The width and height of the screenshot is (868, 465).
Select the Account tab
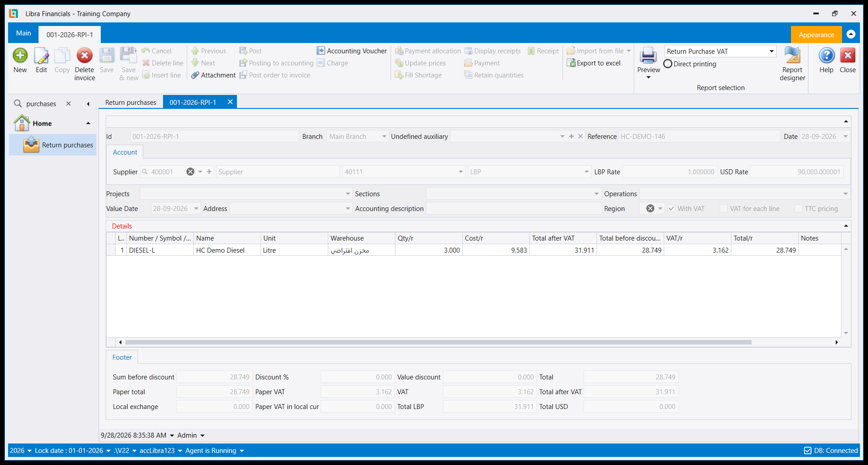click(125, 152)
